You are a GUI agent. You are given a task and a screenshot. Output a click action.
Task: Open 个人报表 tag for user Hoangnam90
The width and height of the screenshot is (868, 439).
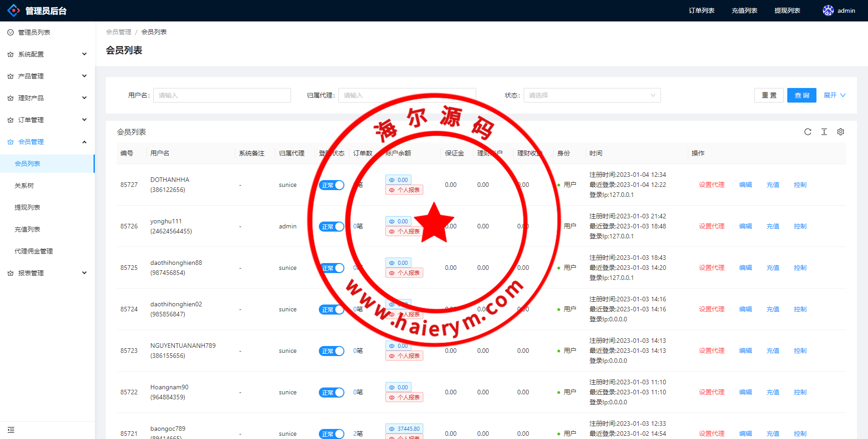click(x=404, y=398)
